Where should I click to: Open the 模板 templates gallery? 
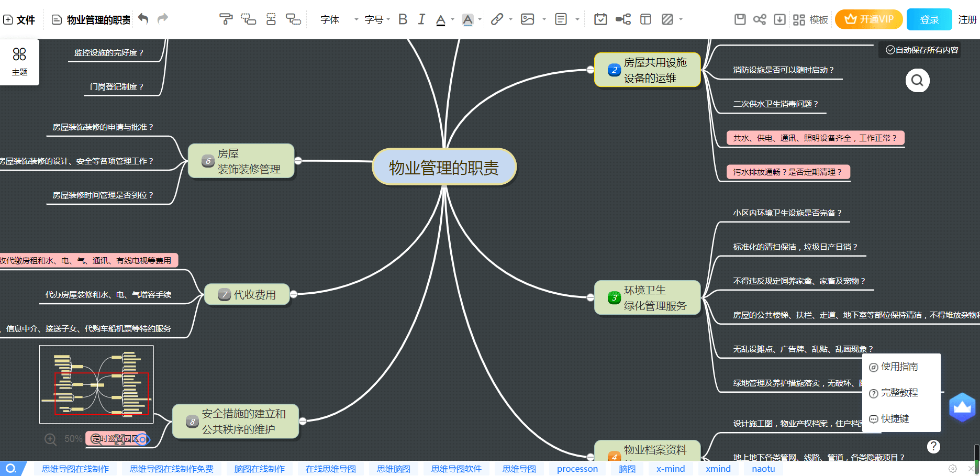coord(810,19)
